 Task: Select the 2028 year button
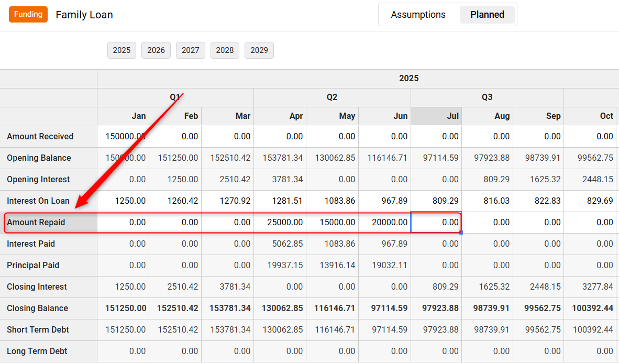(x=225, y=50)
